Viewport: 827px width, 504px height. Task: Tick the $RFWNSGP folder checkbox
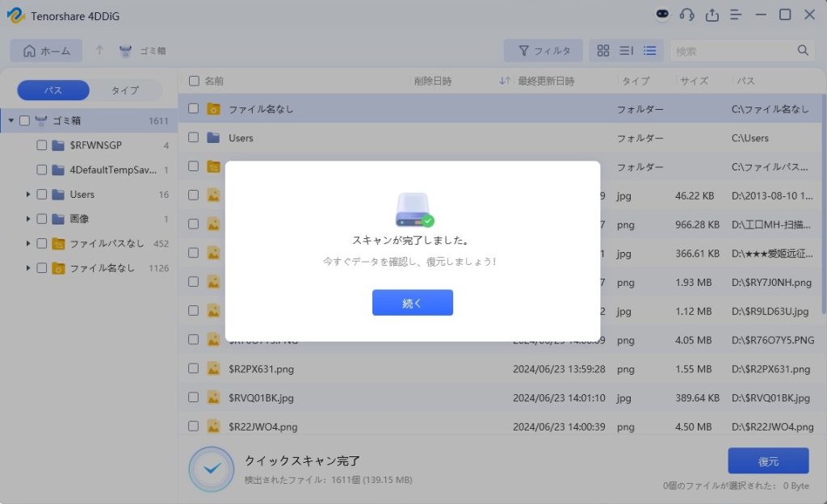tap(42, 145)
